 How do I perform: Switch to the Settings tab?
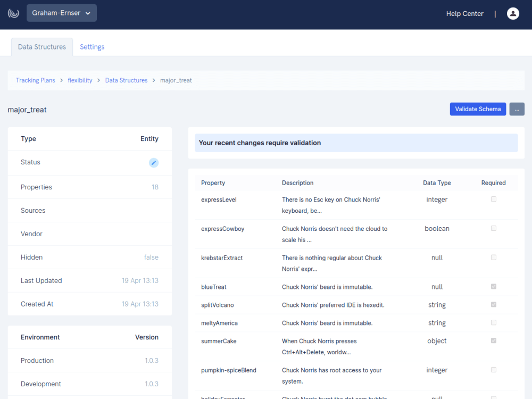coord(92,47)
